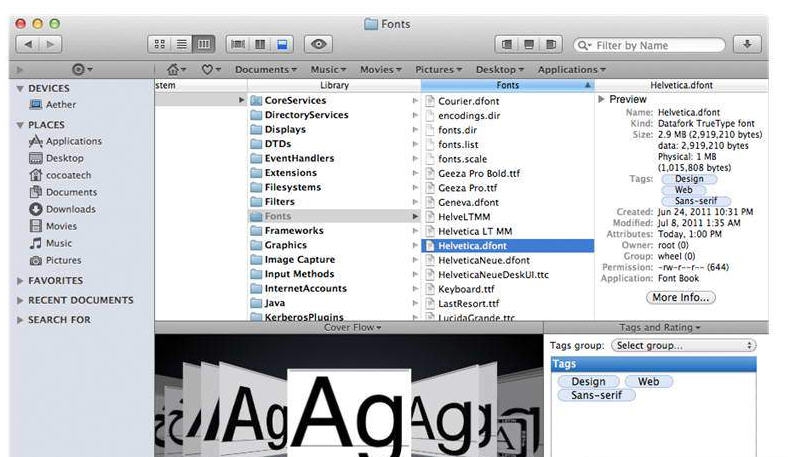Switch to list view
Image resolution: width=788 pixels, height=457 pixels.
click(181, 44)
